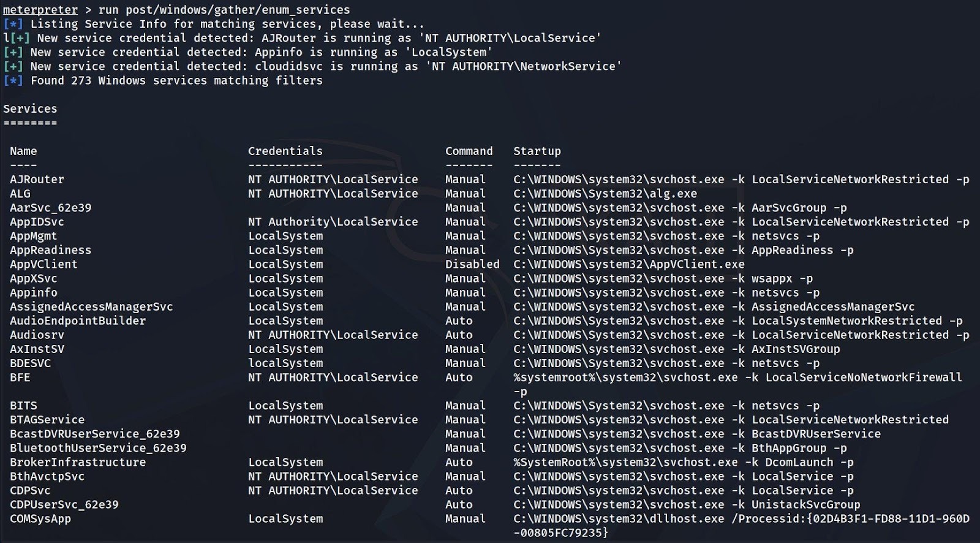Image resolution: width=980 pixels, height=543 pixels.
Task: Click the COMSysApp service name
Action: pos(40,518)
